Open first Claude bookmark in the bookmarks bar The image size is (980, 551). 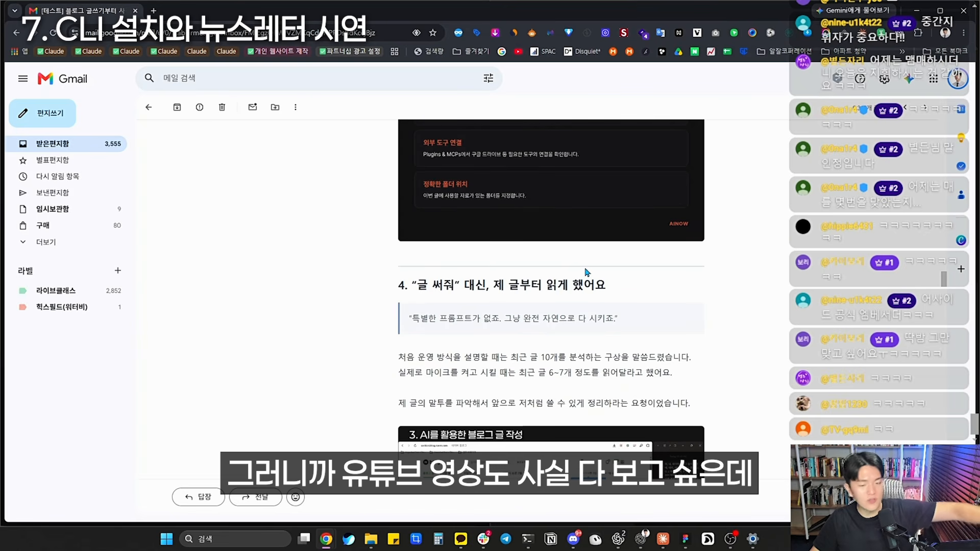(51, 52)
